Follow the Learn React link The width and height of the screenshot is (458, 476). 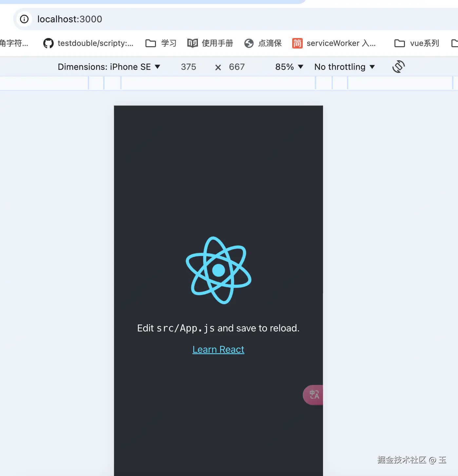pos(218,349)
